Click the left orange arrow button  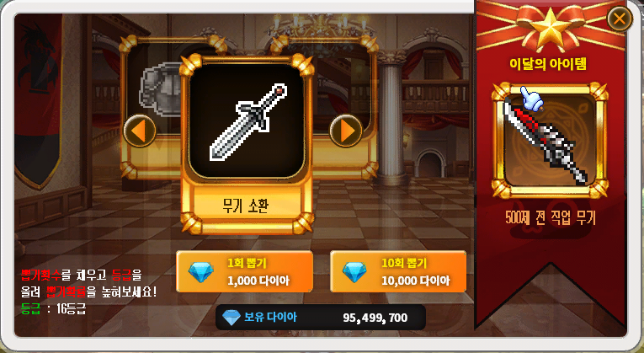[140, 131]
